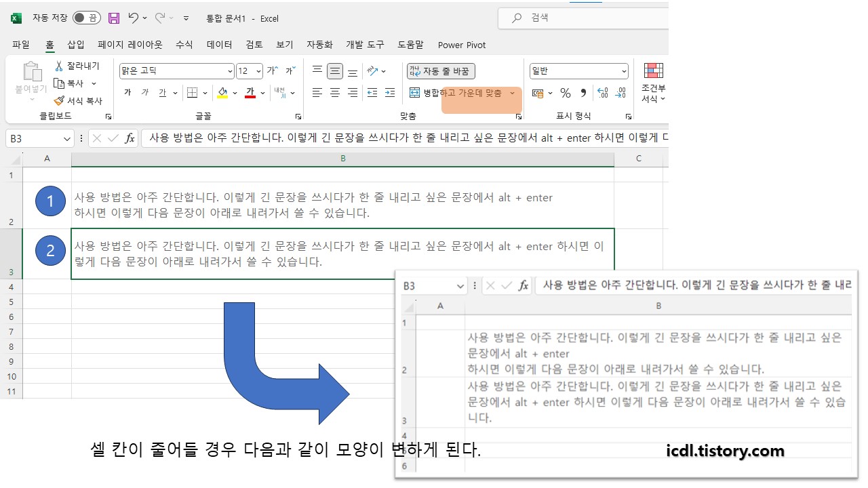Open the font name dropdown
868x488 pixels.
click(229, 70)
